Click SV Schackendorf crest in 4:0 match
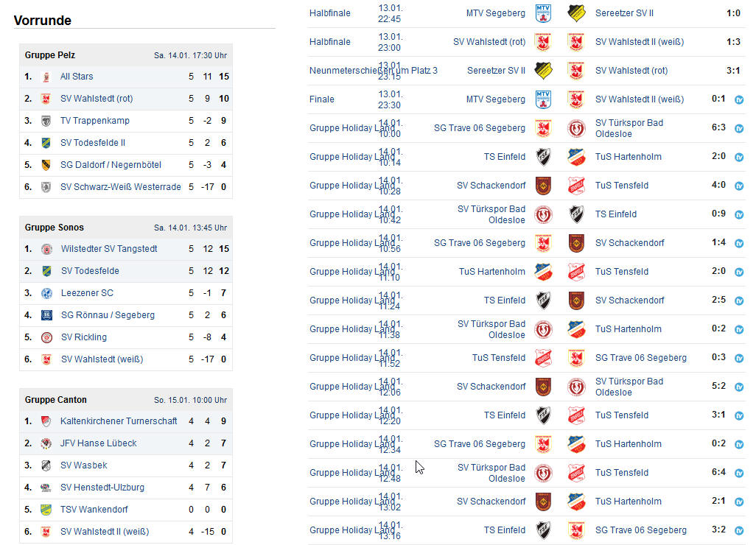Screen dimensions: 756x545 (x=543, y=186)
